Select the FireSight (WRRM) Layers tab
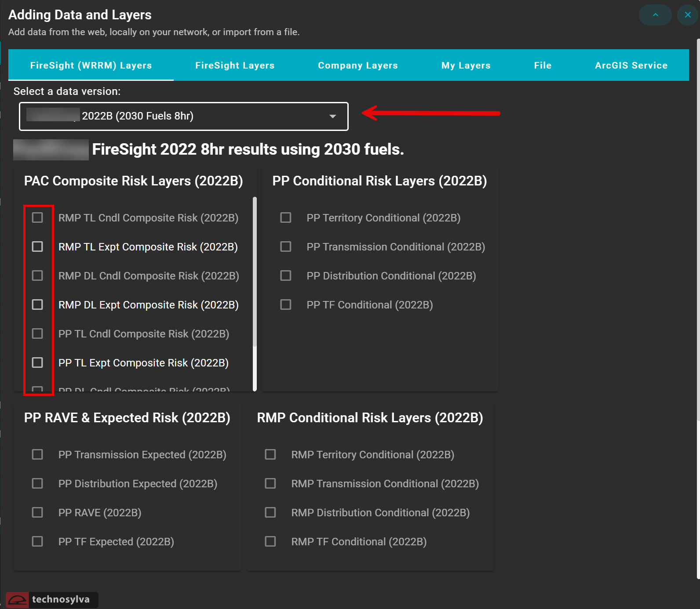This screenshot has width=700, height=609. pyautogui.click(x=91, y=65)
